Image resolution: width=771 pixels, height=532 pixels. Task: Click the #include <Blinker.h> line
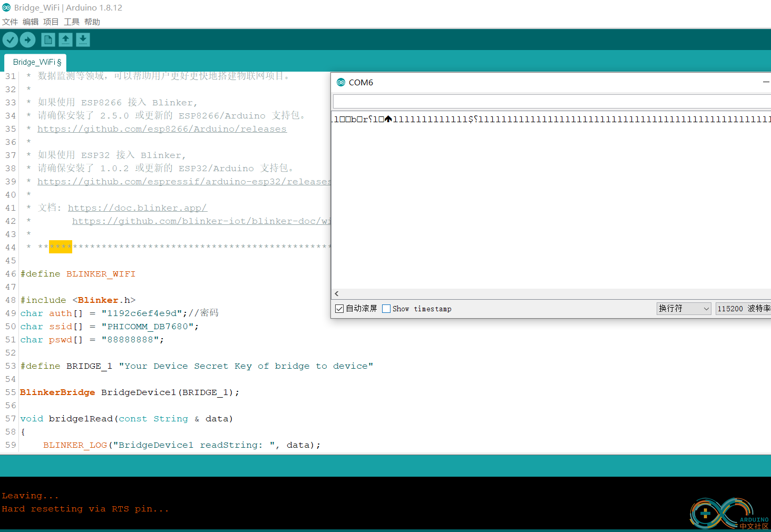tap(78, 300)
